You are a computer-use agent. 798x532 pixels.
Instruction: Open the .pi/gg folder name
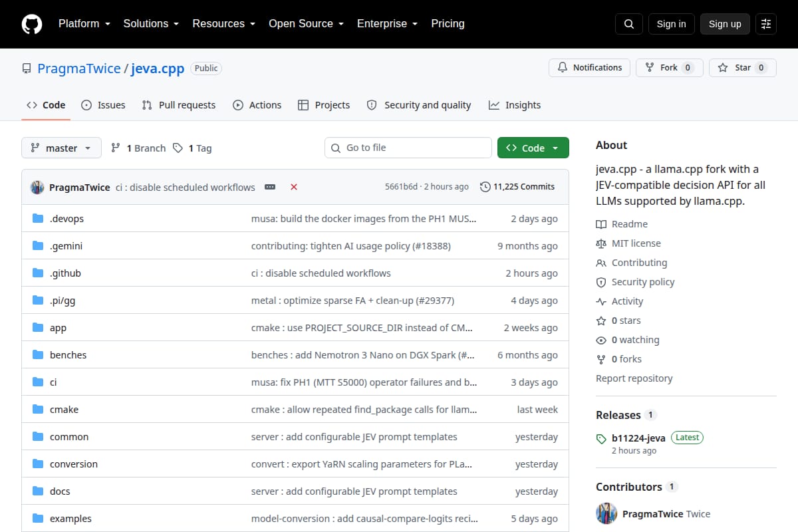click(x=63, y=301)
